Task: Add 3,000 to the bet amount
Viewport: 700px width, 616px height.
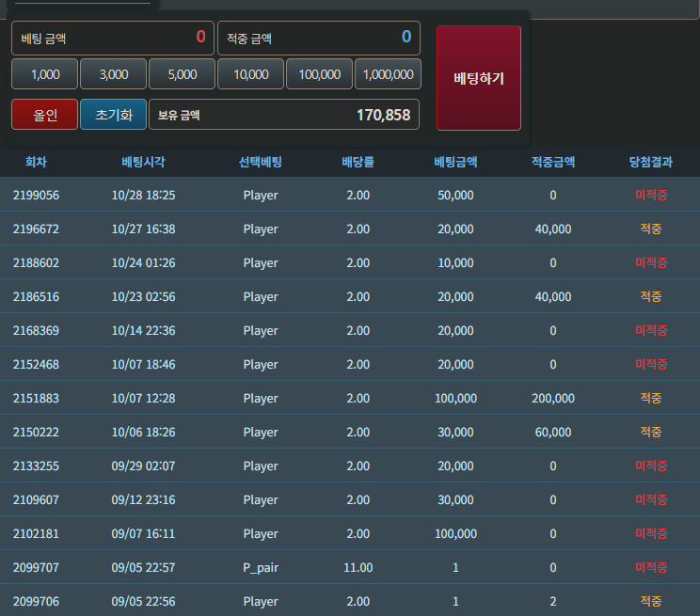Action: click(114, 74)
